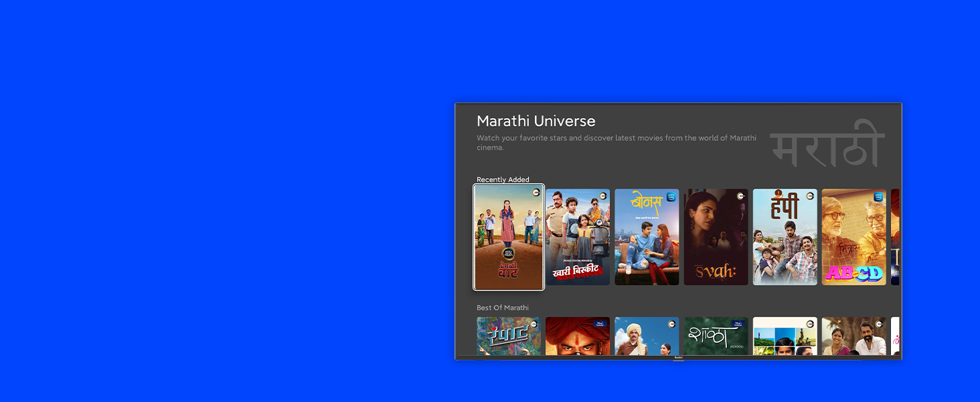Select the Happy (हॅपी) movie poster
980x402 pixels.
(785, 237)
